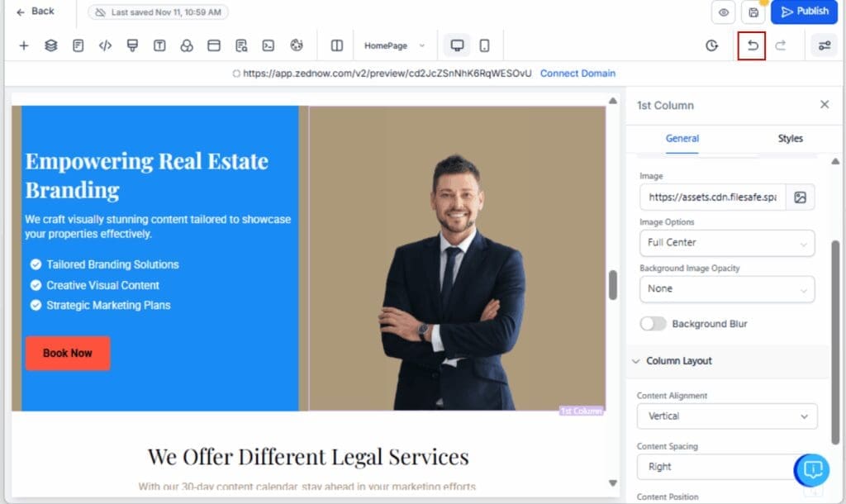Click the version history clock icon
The width and height of the screenshot is (846, 504).
pyautogui.click(x=711, y=45)
